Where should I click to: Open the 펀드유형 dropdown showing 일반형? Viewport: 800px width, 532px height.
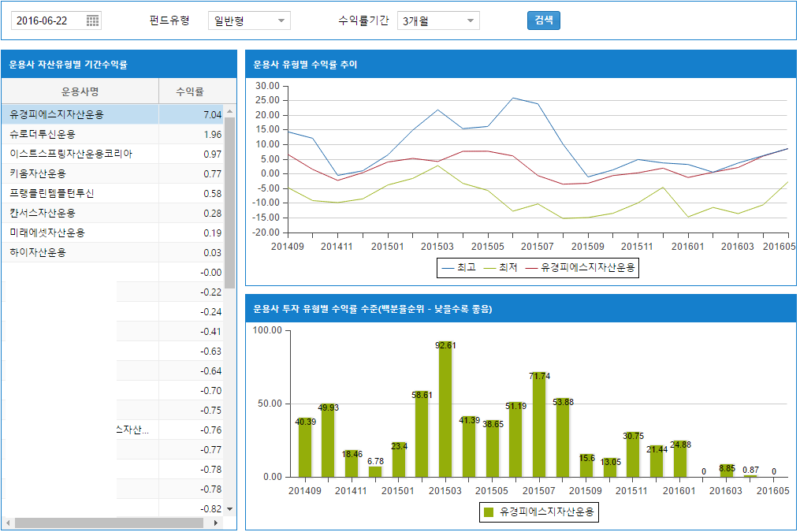click(249, 21)
